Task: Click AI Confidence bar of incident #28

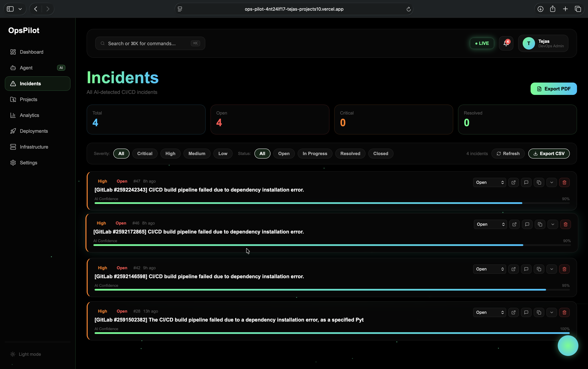Action: 332,333
